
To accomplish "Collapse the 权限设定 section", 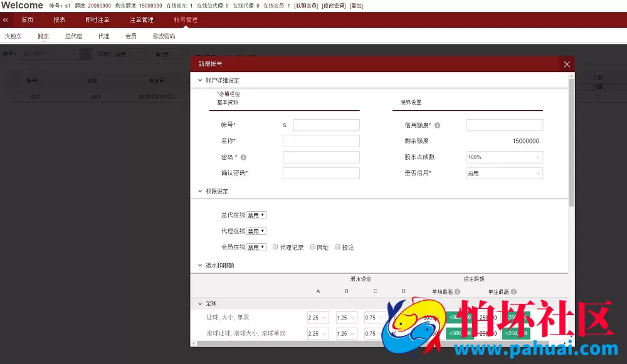I will coord(200,191).
